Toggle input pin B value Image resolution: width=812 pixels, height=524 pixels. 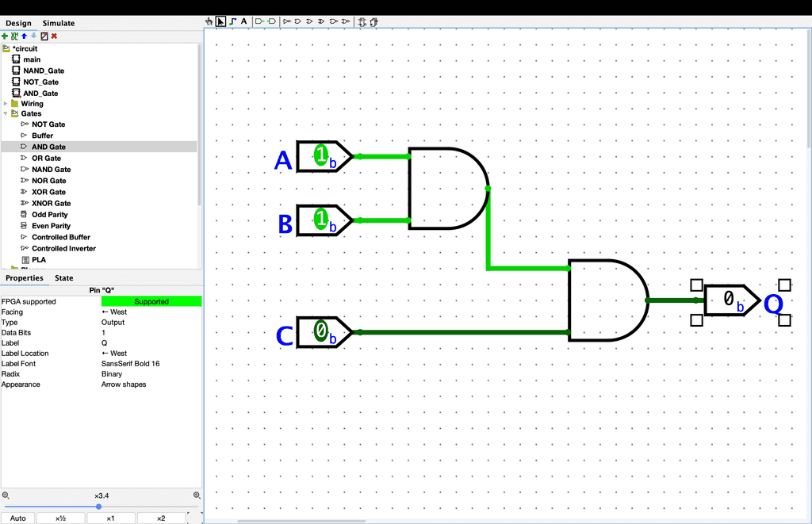coord(320,220)
